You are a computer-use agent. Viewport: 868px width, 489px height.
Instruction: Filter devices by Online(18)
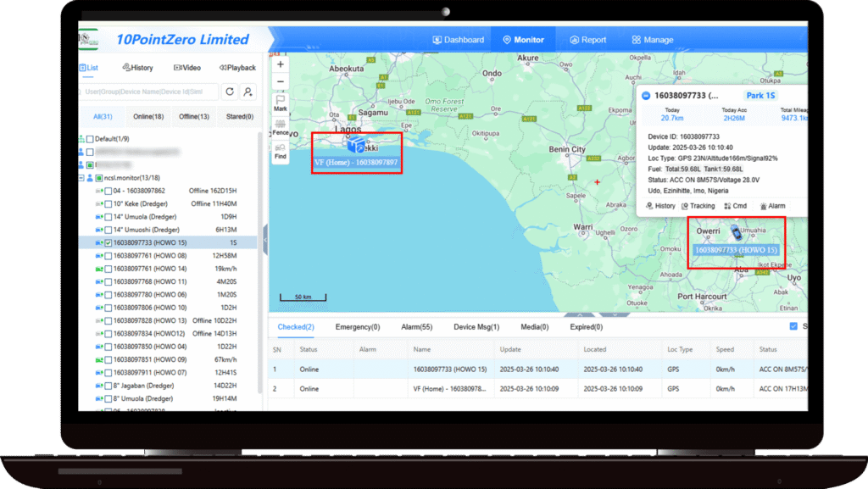(148, 117)
